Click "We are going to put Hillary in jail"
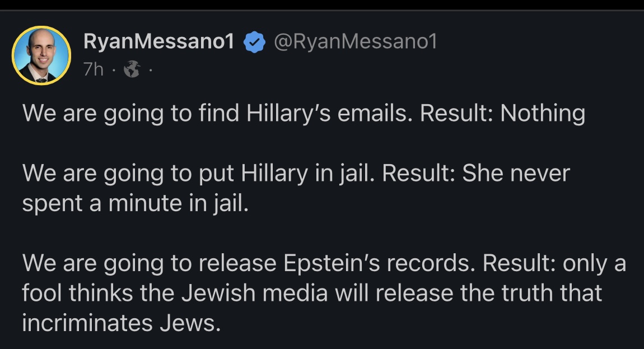644x349 pixels. pos(200,174)
